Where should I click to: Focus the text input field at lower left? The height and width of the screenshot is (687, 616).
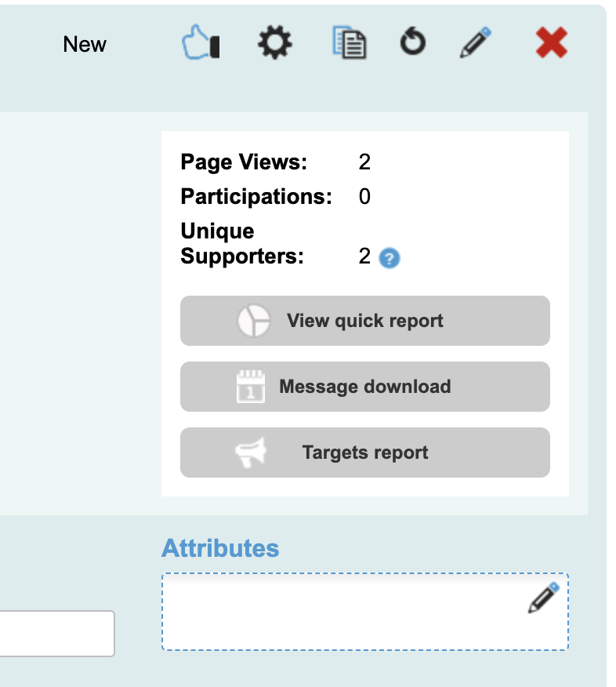56,633
